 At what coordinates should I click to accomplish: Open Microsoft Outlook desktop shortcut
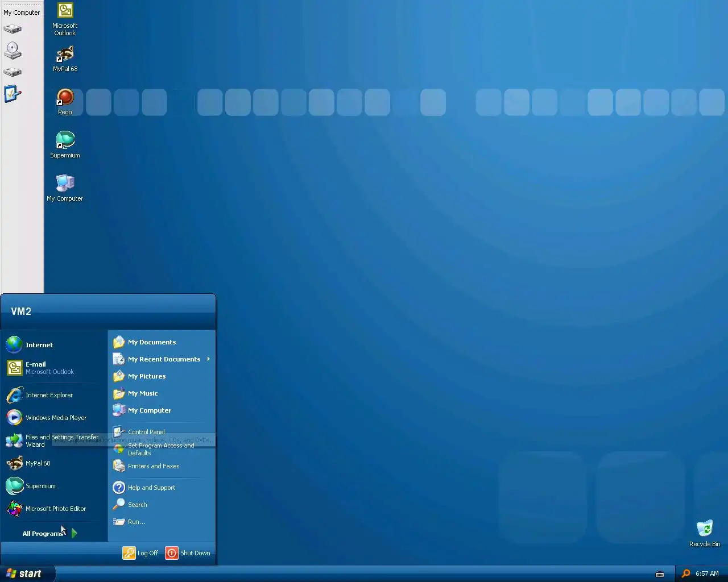pos(65,19)
